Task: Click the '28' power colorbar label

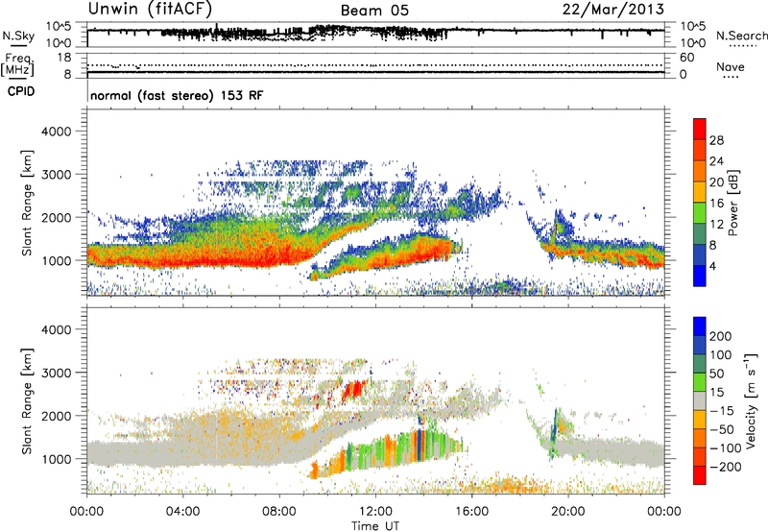Action: [716, 140]
